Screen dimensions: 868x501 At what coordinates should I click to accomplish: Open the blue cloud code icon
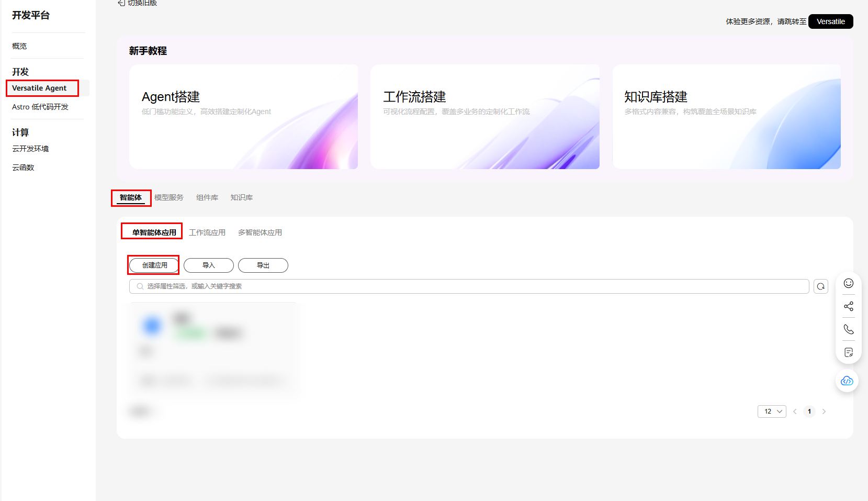(847, 381)
